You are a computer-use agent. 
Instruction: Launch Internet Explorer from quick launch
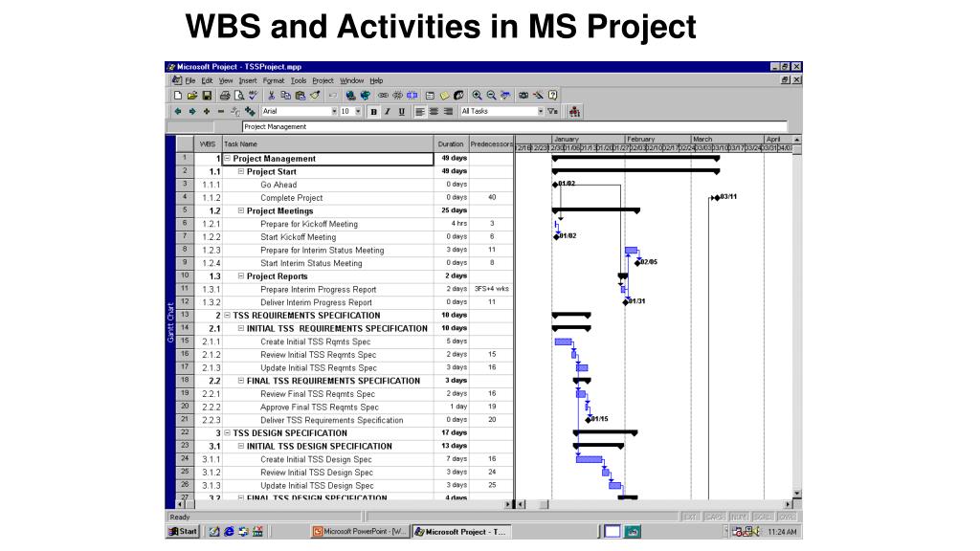point(229,532)
